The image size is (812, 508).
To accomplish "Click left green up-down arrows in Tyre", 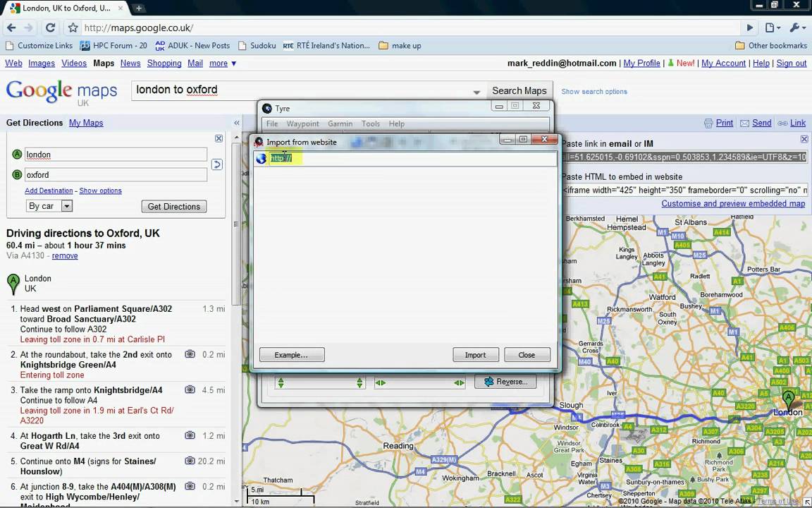I will click(x=281, y=383).
